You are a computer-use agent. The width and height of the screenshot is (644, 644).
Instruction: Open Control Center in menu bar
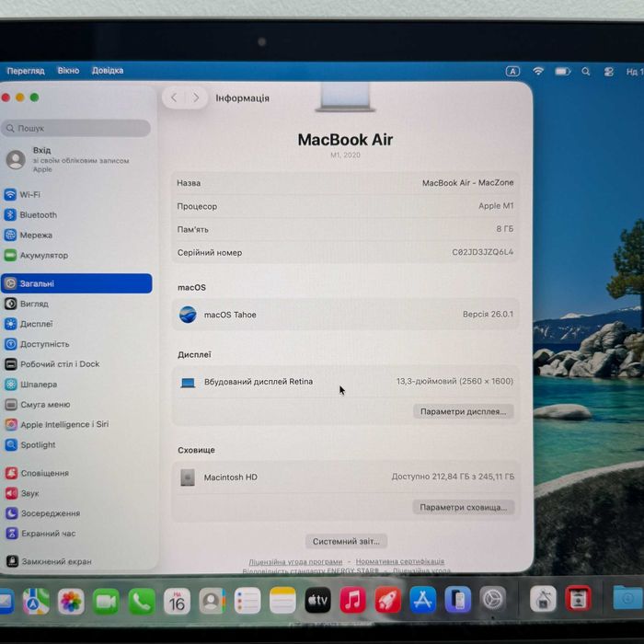coord(609,72)
